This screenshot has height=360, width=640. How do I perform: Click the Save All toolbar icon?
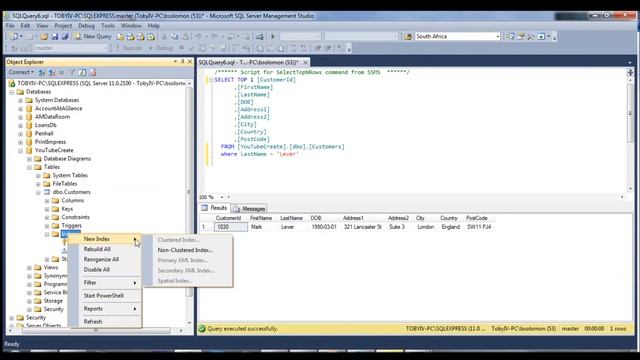(x=65, y=37)
